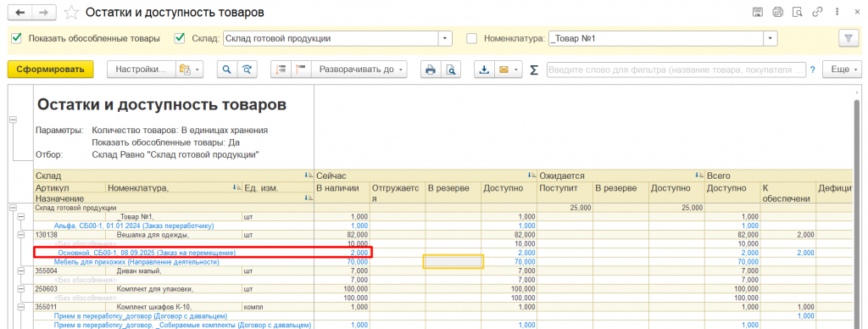Copy link with chain icon
868x329 pixels.
click(x=817, y=12)
